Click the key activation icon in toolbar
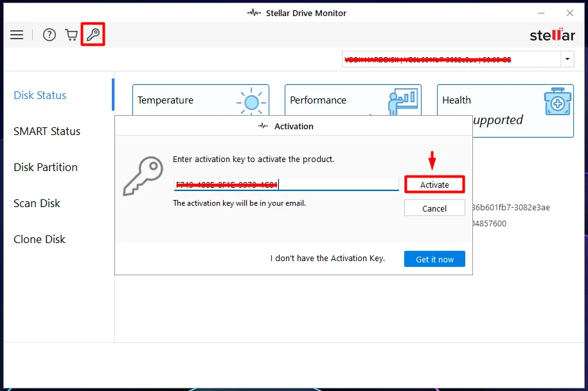 pyautogui.click(x=93, y=35)
